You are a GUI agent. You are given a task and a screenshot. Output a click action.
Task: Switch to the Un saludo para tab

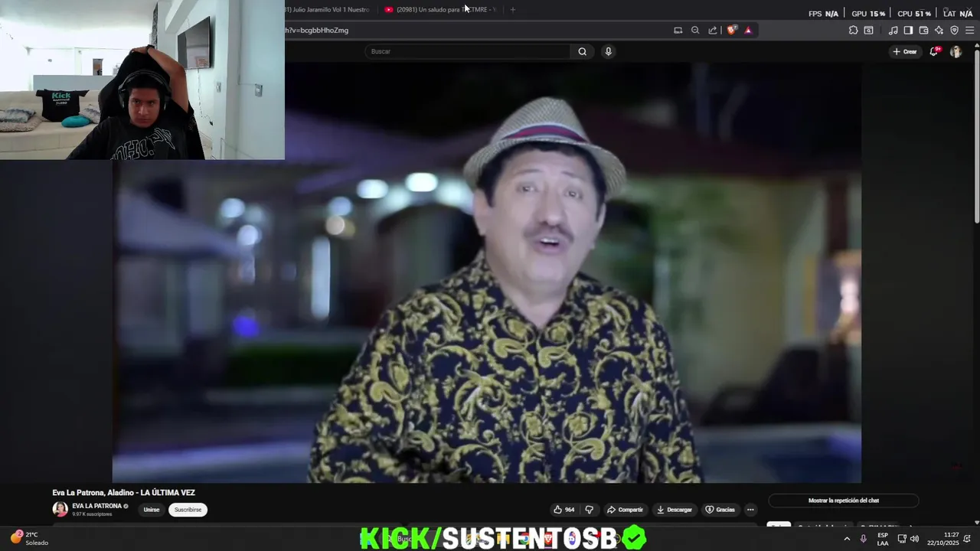[x=440, y=10]
